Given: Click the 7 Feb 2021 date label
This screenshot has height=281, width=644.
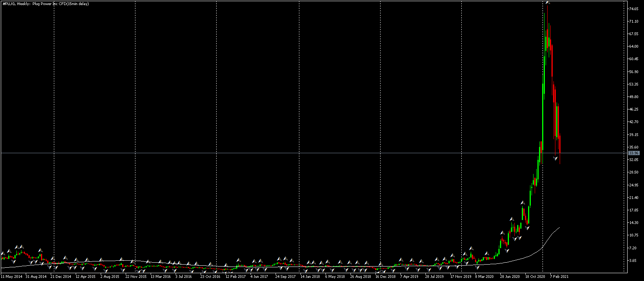Looking at the screenshot, I should pos(559,276).
